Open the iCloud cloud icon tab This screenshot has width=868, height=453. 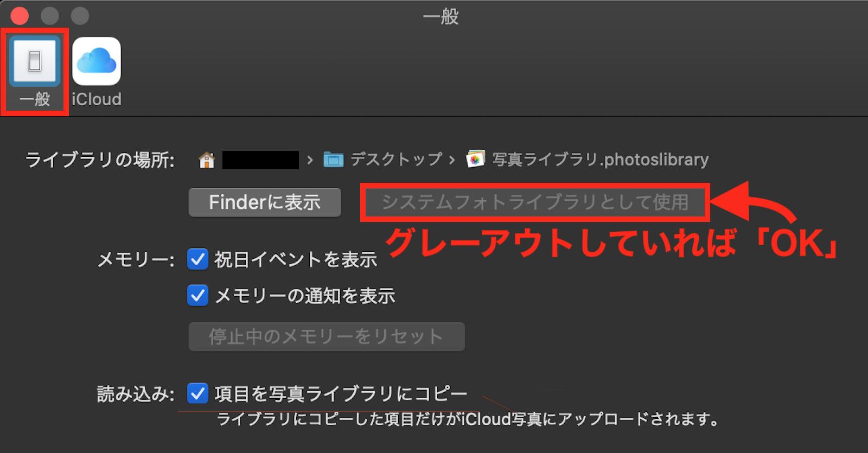(x=97, y=61)
